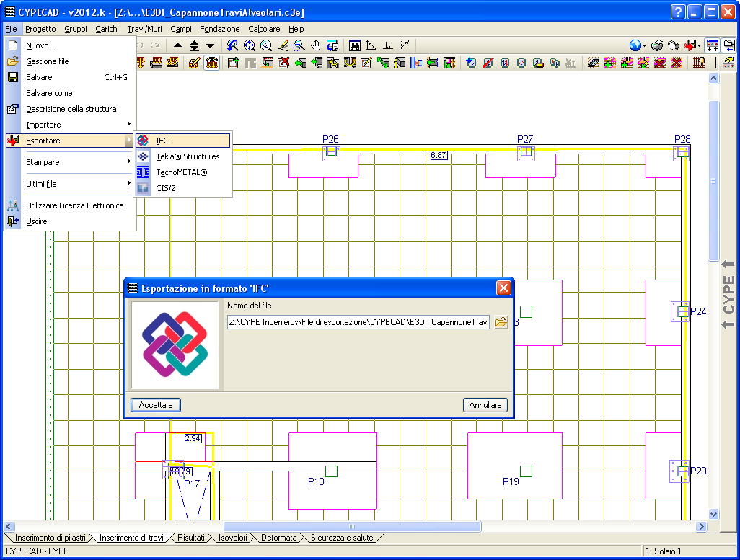
Task: Click the down arrow toolbar icon
Action: tap(211, 45)
